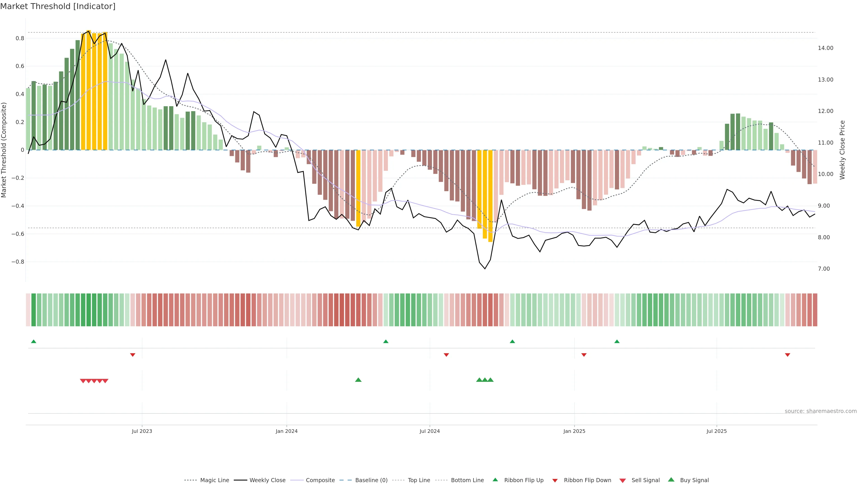
Task: Click the Jul 2024 axis label
Action: [430, 431]
